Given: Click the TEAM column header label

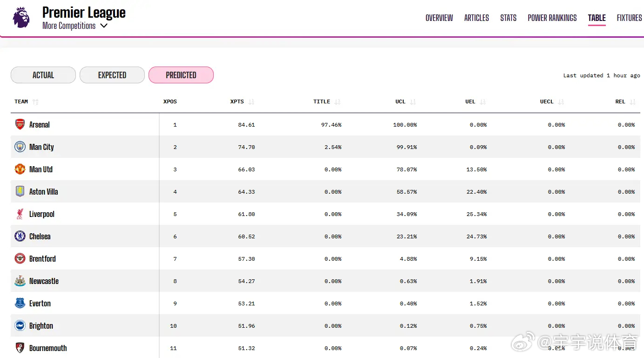Looking at the screenshot, I should 21,101.
